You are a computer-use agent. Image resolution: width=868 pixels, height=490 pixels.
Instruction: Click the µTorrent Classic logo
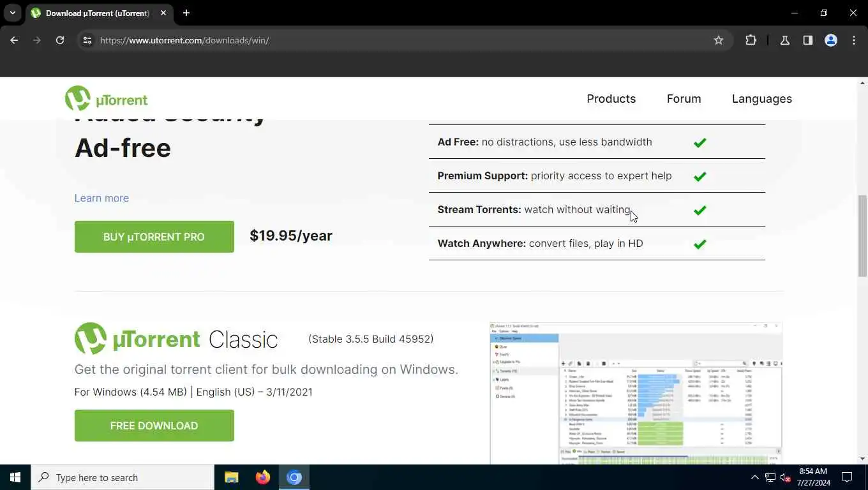coord(176,339)
